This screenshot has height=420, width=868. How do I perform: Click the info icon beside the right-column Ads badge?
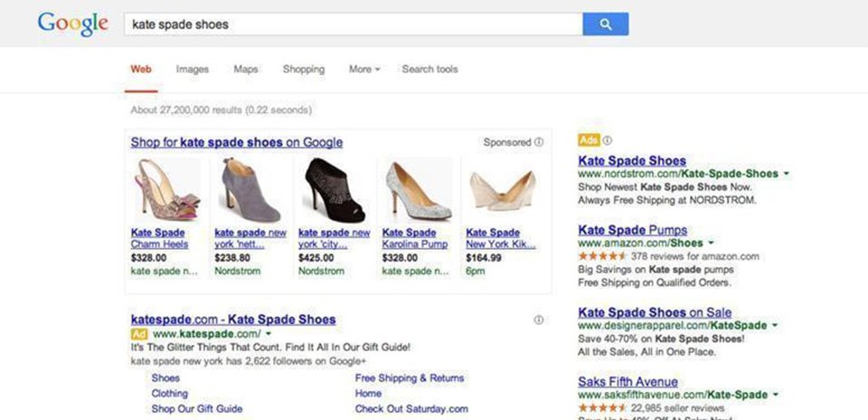coord(608,140)
